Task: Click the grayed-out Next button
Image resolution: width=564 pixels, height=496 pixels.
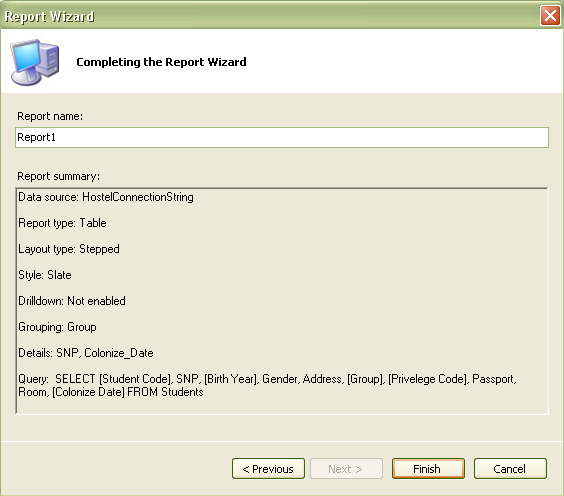Action: click(x=346, y=468)
